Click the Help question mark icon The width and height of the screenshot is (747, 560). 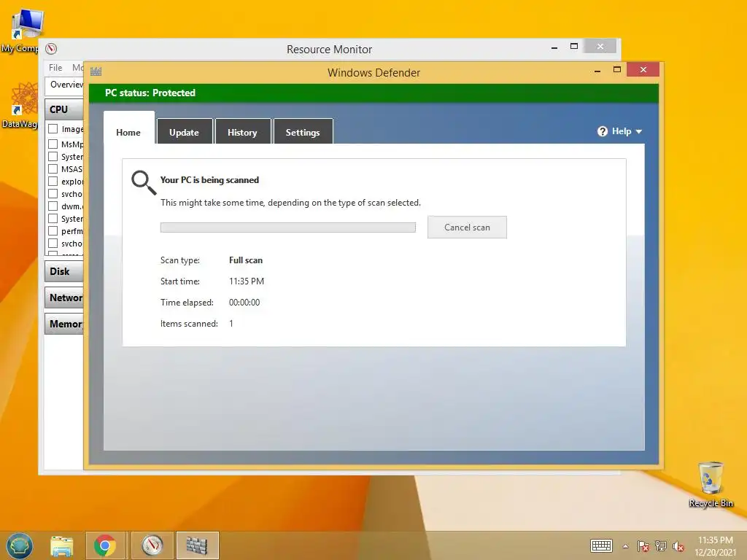603,131
